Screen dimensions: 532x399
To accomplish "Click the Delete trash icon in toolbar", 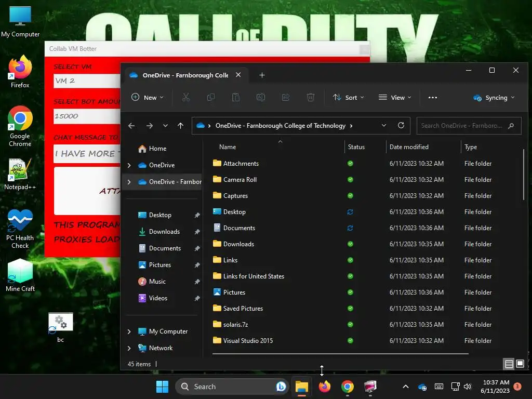I will (x=311, y=97).
